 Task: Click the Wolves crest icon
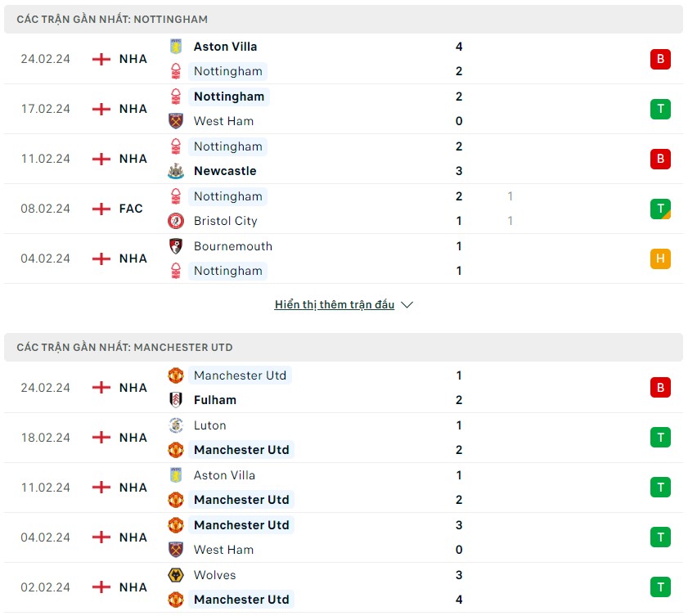point(176,575)
